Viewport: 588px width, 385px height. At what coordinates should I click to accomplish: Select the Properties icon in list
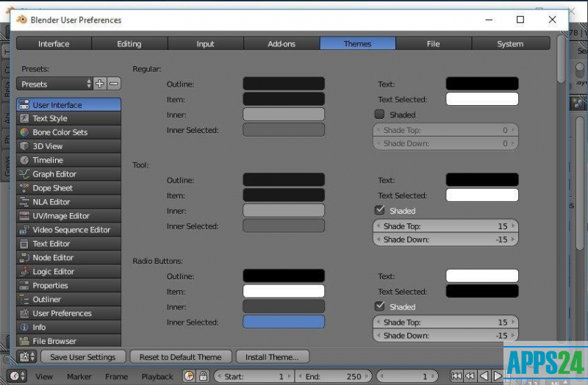(x=24, y=285)
